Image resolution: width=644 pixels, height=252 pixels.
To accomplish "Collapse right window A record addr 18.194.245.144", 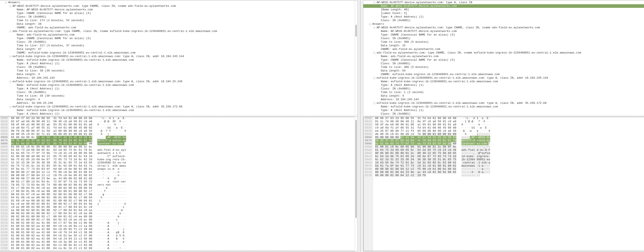I will point(374,78).
